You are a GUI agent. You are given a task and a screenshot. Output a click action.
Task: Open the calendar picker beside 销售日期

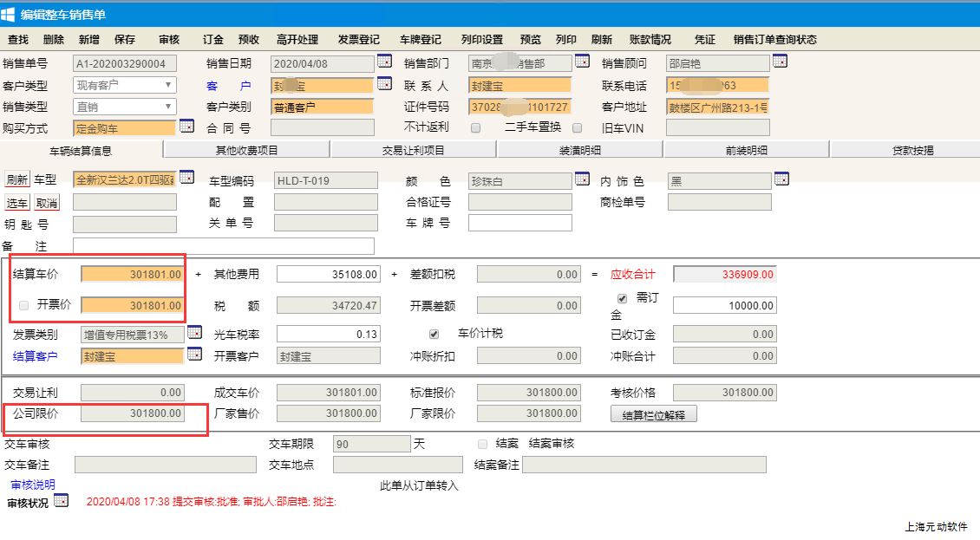[x=384, y=62]
